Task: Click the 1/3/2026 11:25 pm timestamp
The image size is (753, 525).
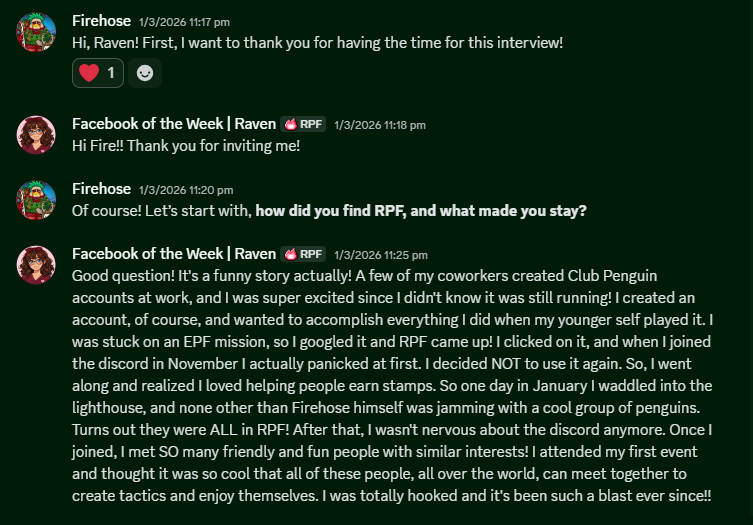Action: [x=381, y=255]
